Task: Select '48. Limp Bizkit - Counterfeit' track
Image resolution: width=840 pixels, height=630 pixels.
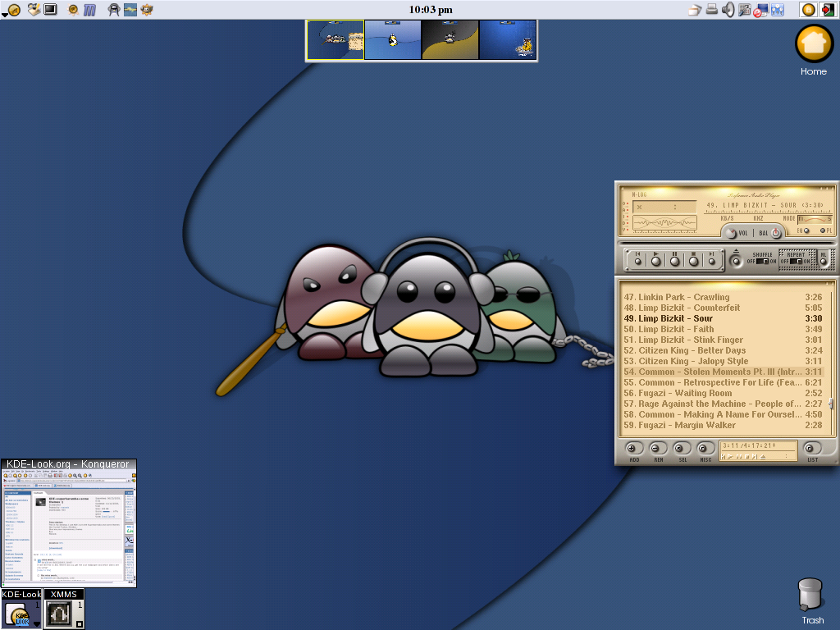Action: pos(723,308)
